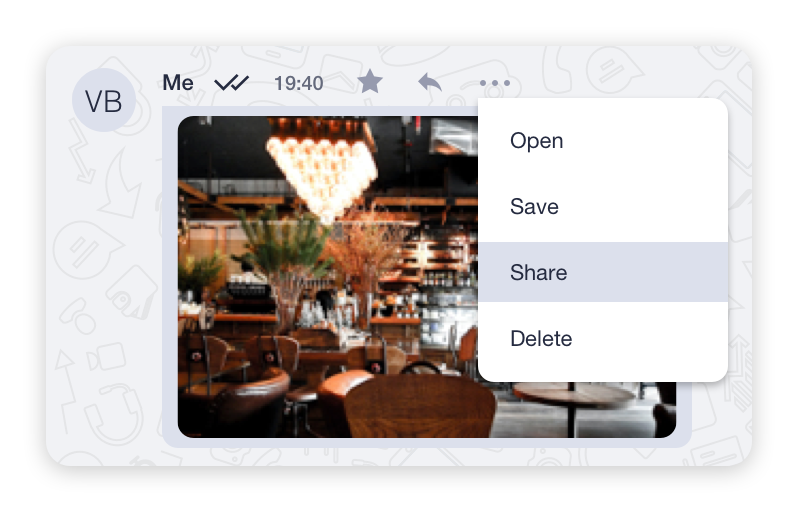
Task: Pick the highlighted Share menu entry
Action: pos(603,272)
